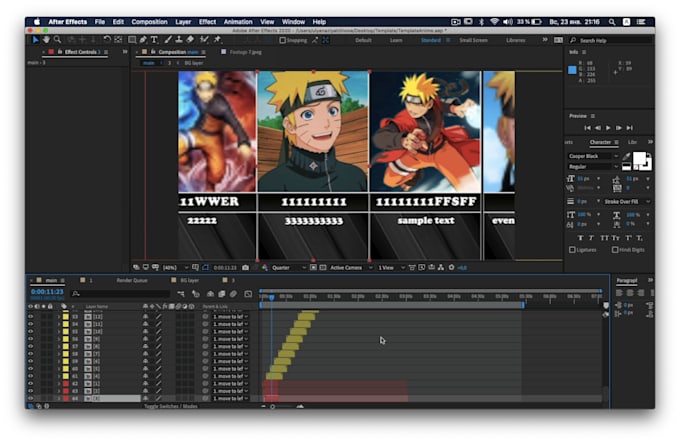Viewport: 680px width, 442px height.
Task: Apply Small Caps in Character panel
Action: pos(615,238)
